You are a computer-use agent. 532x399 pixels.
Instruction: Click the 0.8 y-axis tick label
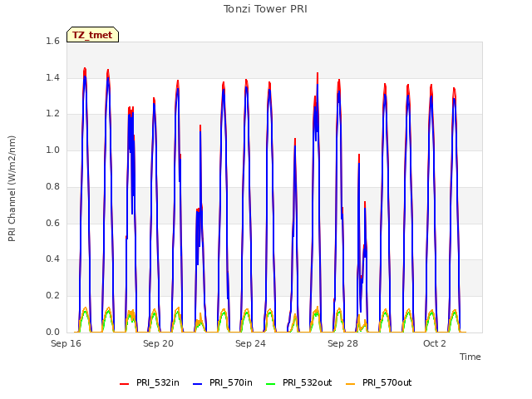coord(52,186)
